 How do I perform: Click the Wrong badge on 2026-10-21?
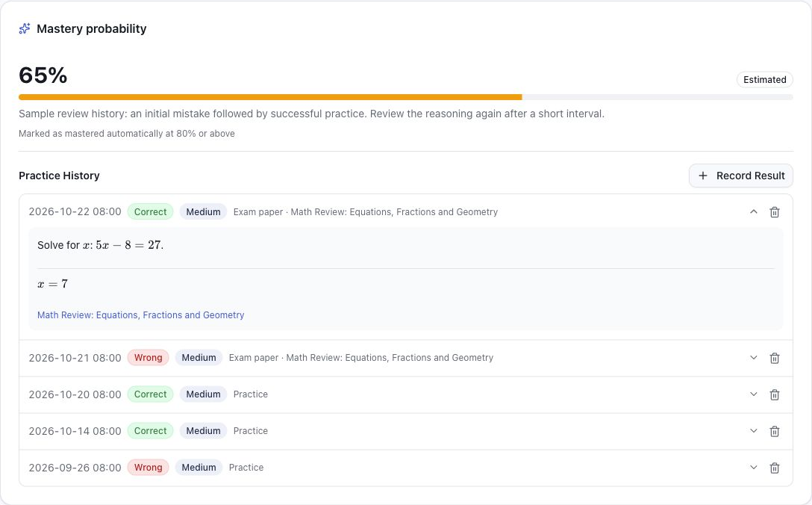[x=148, y=358]
